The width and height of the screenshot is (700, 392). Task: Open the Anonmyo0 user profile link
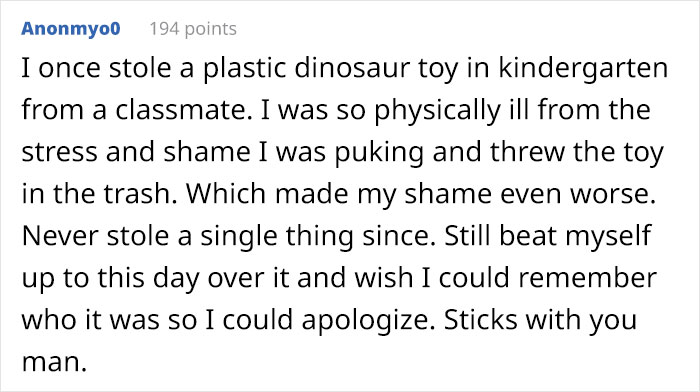(x=71, y=29)
